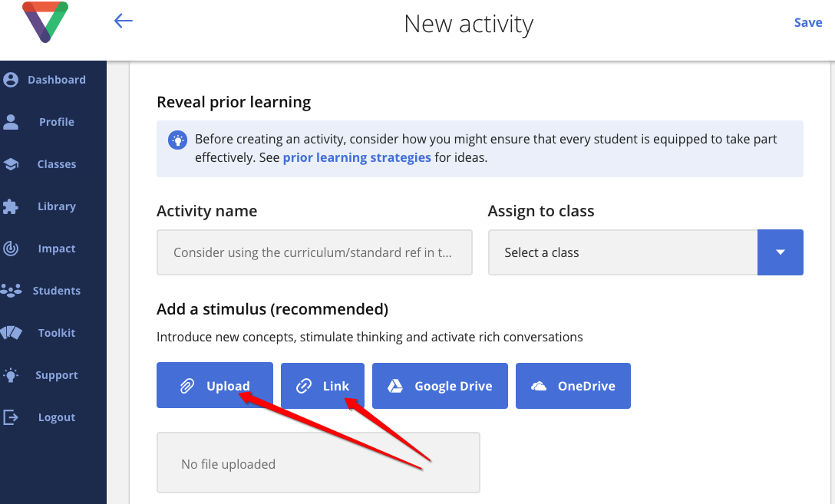This screenshot has height=504, width=835.
Task: Click the Toolkit cards icon
Action: (x=12, y=333)
